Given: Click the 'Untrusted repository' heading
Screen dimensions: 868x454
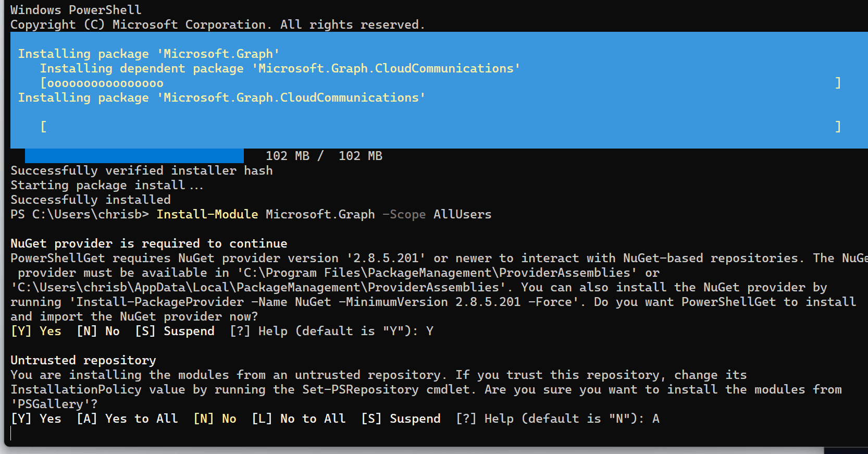Looking at the screenshot, I should (83, 360).
